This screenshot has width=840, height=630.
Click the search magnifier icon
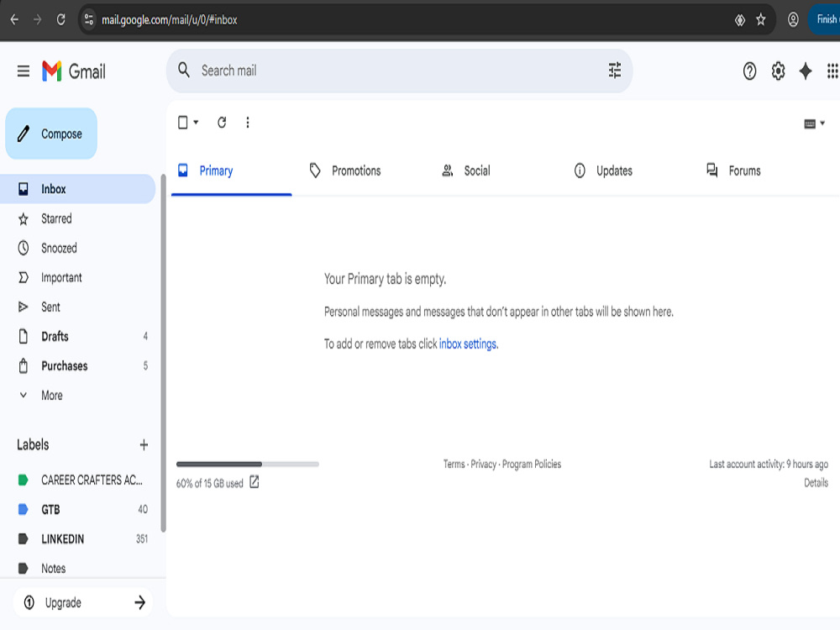tap(184, 71)
